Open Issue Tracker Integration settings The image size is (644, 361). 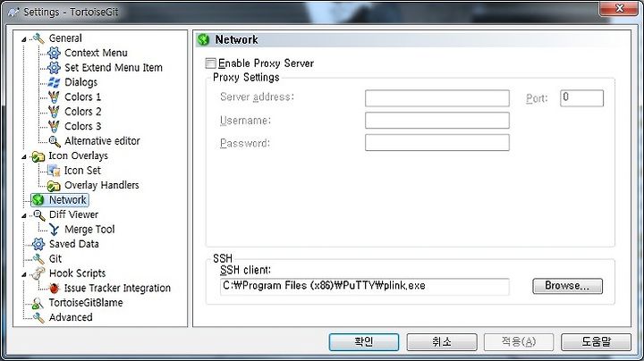coord(117,288)
